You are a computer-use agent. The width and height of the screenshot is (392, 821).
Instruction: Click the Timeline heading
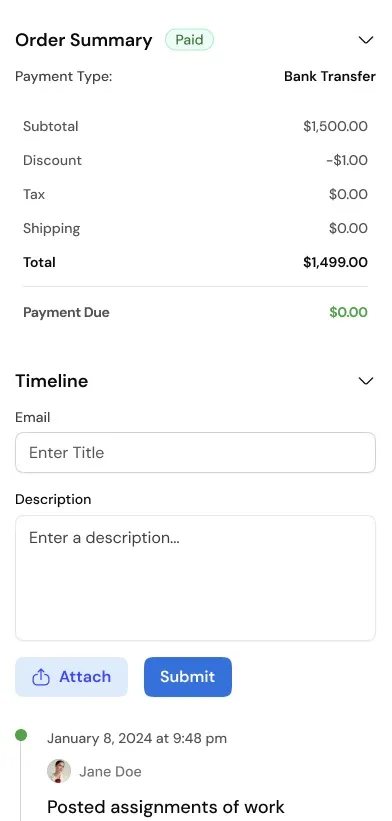(51, 381)
